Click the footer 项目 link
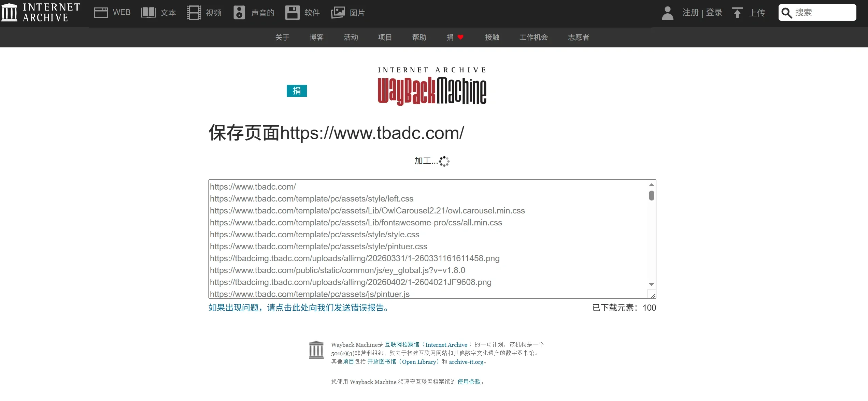This screenshot has height=401, width=868. (348, 362)
